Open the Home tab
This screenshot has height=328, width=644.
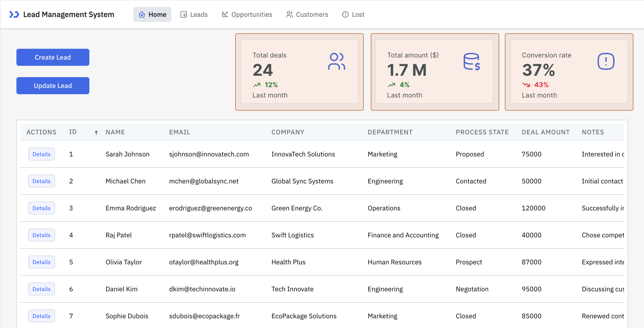(152, 14)
